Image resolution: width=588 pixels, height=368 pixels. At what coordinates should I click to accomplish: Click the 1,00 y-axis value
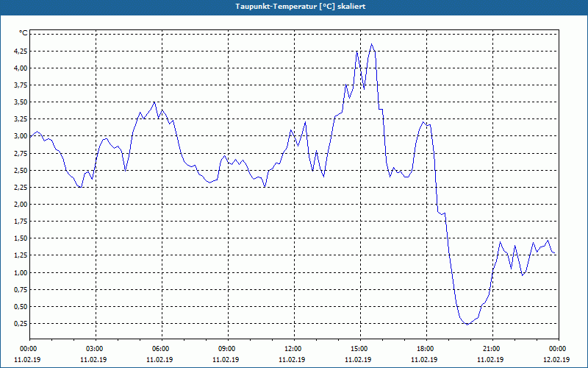coord(21,272)
